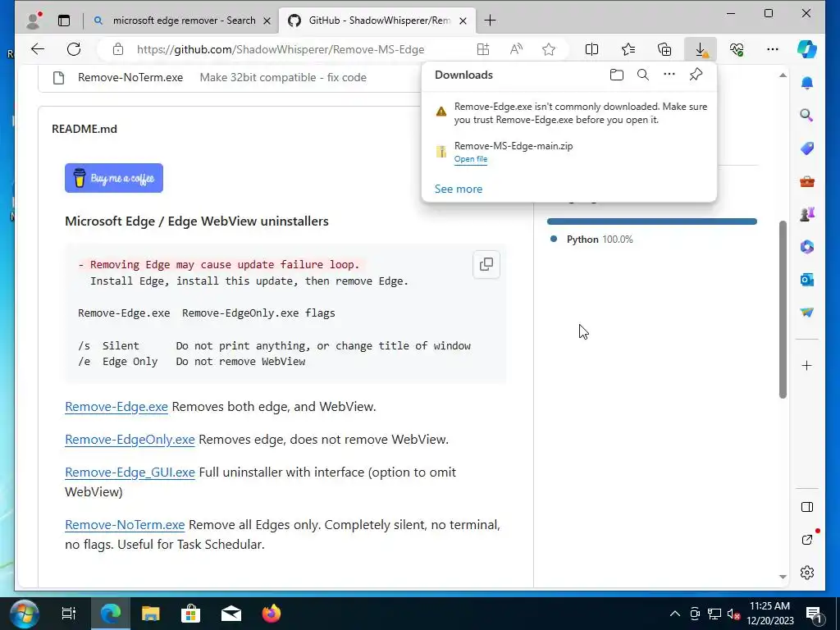This screenshot has width=840, height=630.
Task: Open the Remove-MS-Edge-main.zip file link
Action: click(471, 159)
